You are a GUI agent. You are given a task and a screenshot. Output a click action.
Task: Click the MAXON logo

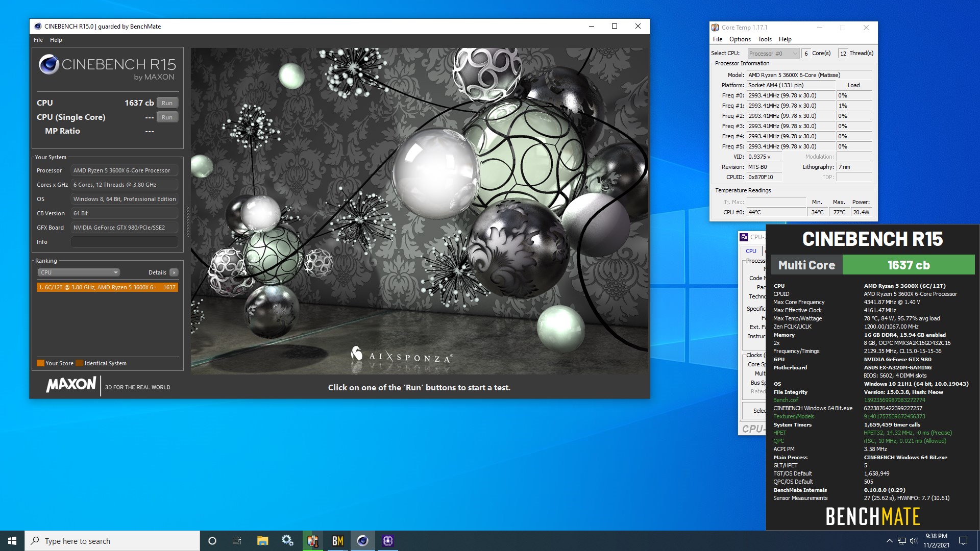coord(71,385)
